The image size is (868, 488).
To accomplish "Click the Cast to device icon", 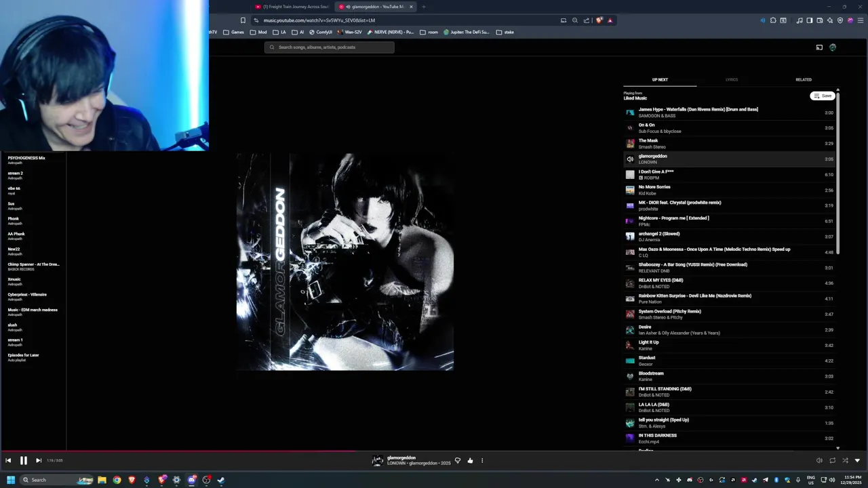I will coord(819,47).
